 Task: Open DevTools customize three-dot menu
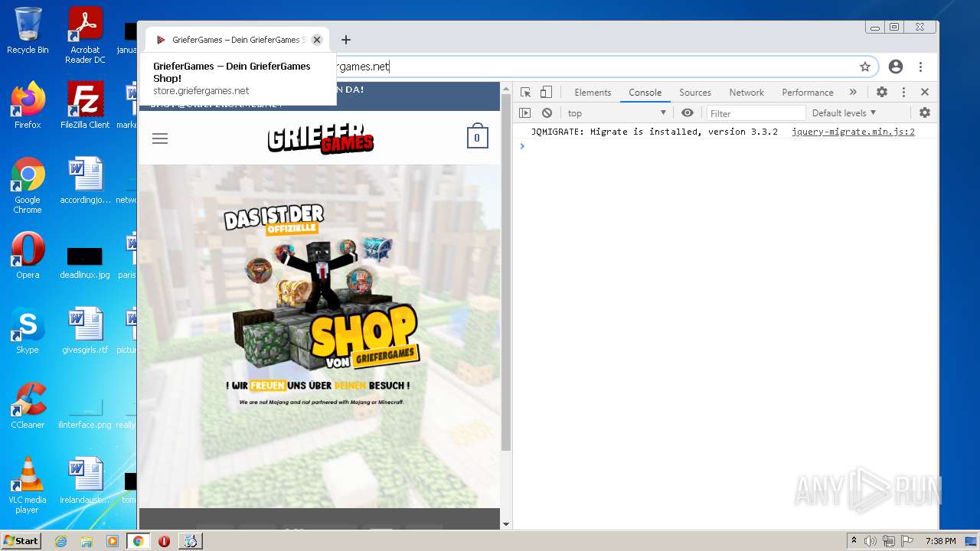click(903, 92)
